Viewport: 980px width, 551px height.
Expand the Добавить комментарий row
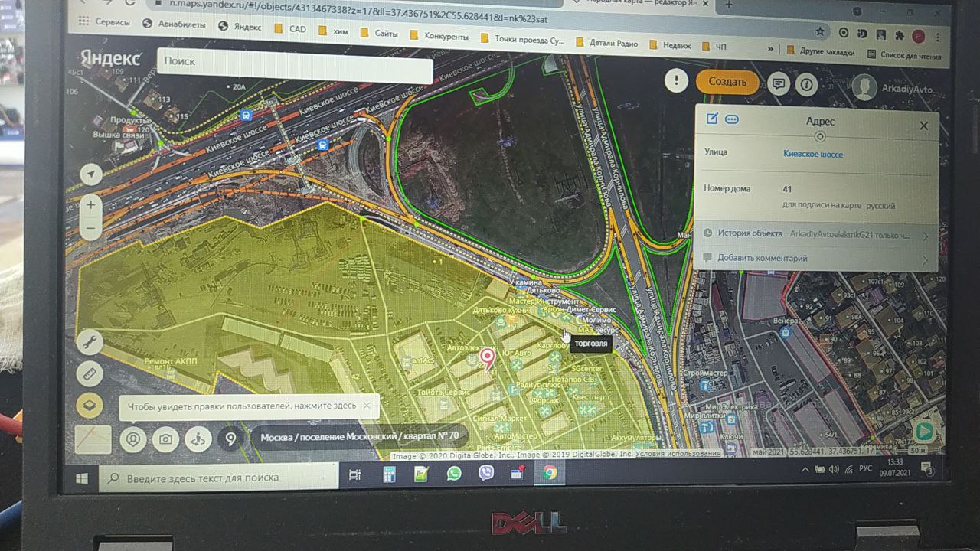tap(815, 259)
